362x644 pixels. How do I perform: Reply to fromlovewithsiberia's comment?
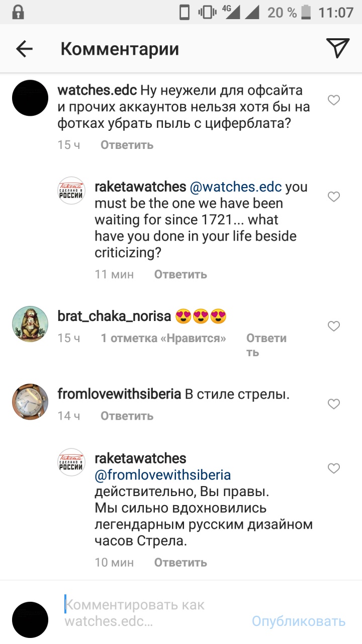[127, 416]
